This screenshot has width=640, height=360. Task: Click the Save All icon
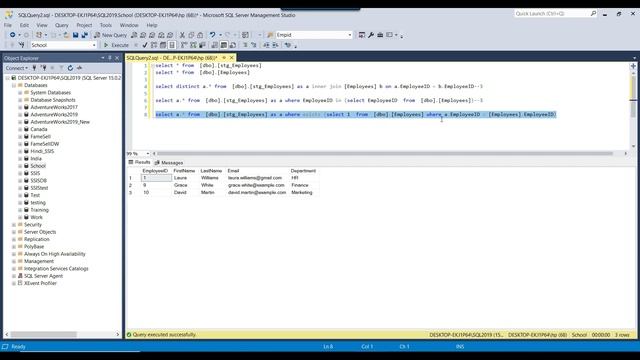(84, 35)
